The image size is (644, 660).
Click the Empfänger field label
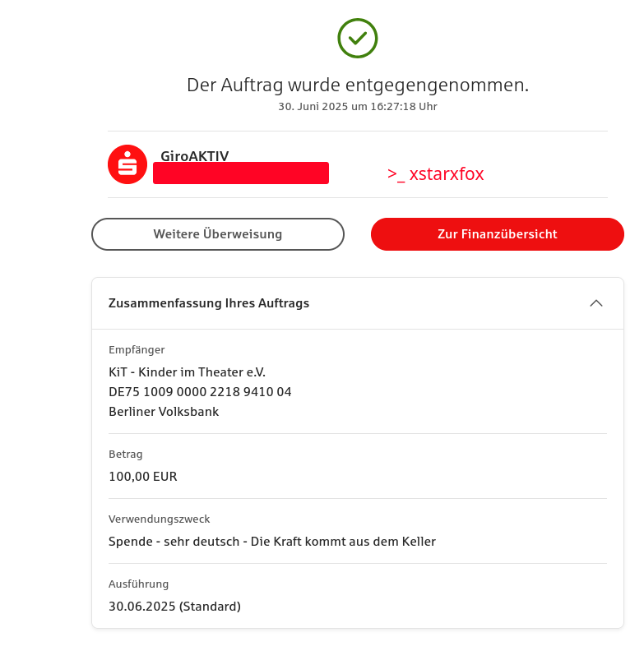click(x=137, y=350)
